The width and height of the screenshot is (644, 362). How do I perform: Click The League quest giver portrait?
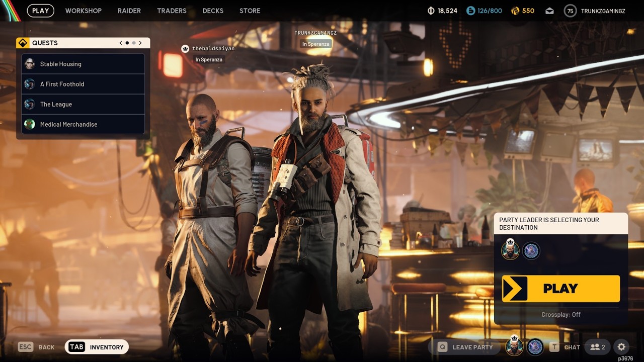(30, 104)
